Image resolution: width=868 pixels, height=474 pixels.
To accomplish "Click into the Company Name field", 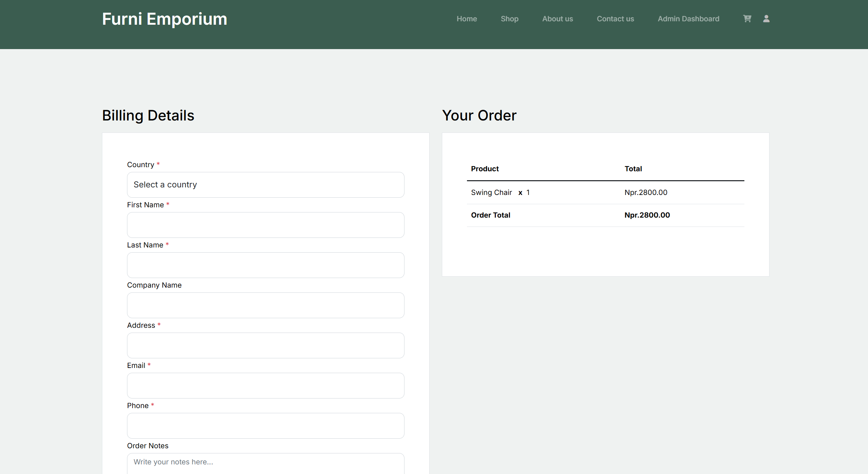I will pyautogui.click(x=265, y=305).
